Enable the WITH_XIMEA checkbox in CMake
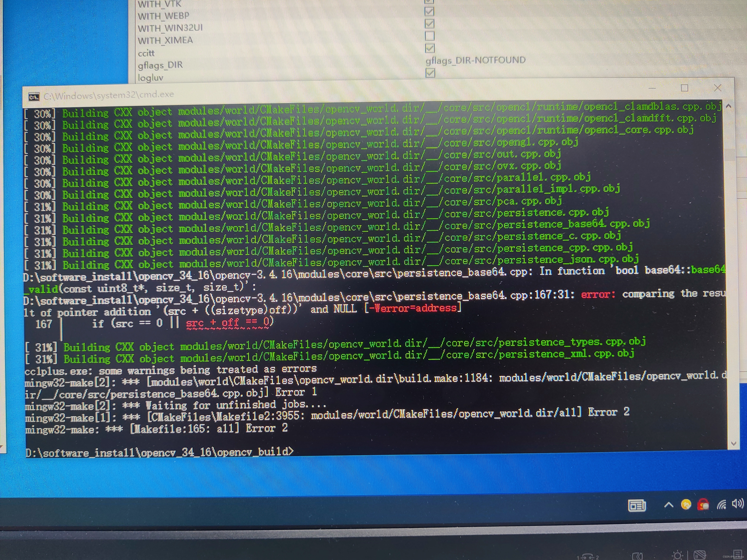Image resolution: width=747 pixels, height=560 pixels. (x=430, y=36)
